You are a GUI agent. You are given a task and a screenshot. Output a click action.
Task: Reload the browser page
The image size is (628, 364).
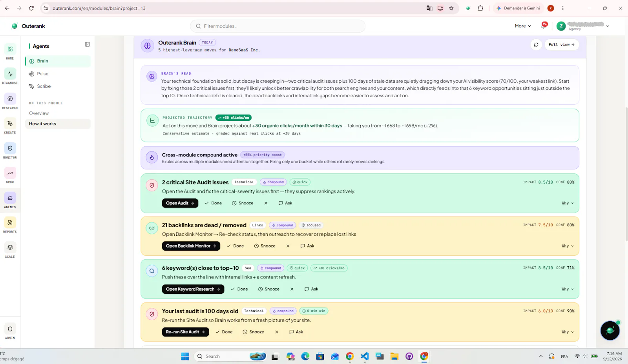click(x=31, y=8)
